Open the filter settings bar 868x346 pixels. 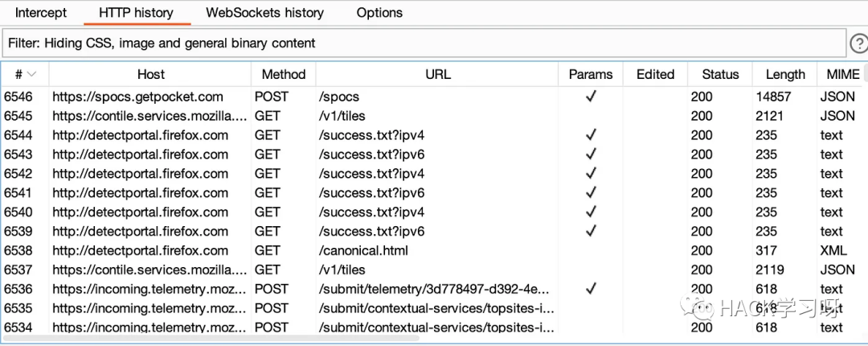(424, 43)
